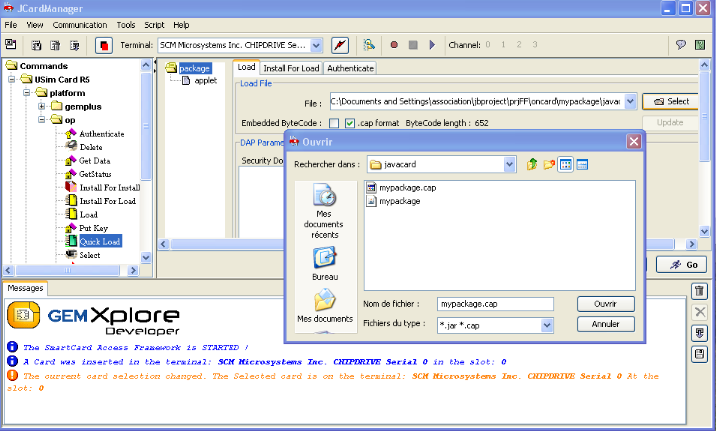Click the red record script button
The image size is (716, 431).
394,45
